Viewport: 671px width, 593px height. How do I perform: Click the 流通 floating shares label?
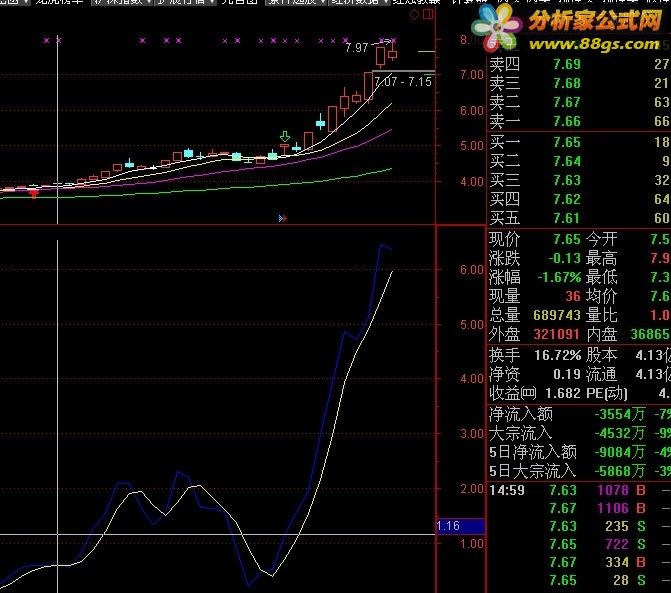pos(601,374)
